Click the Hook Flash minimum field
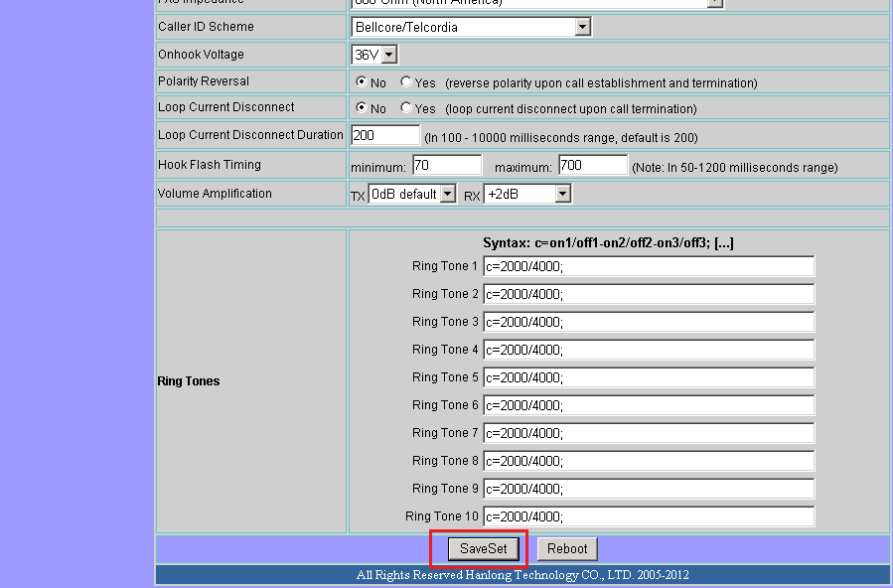Viewport: 893px width, 588px height. point(447,165)
